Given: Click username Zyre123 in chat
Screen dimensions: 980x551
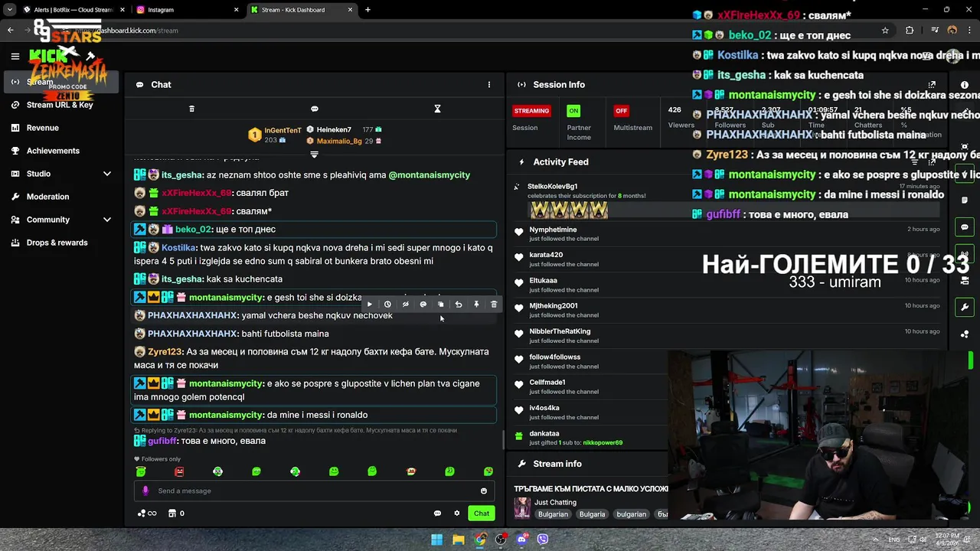Looking at the screenshot, I should tap(165, 352).
